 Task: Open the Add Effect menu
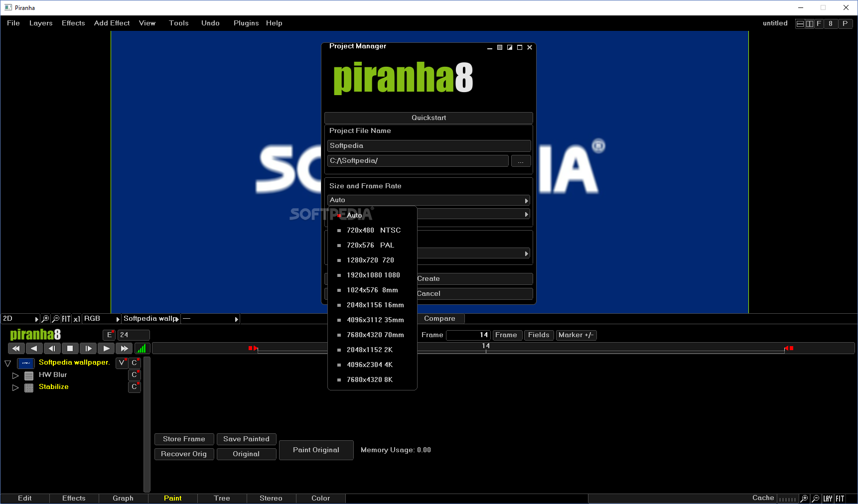tap(112, 23)
